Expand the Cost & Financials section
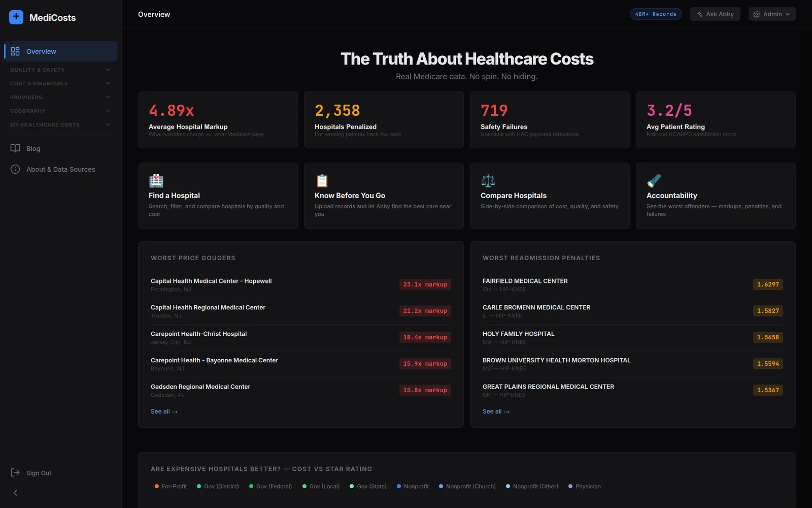 [60, 83]
